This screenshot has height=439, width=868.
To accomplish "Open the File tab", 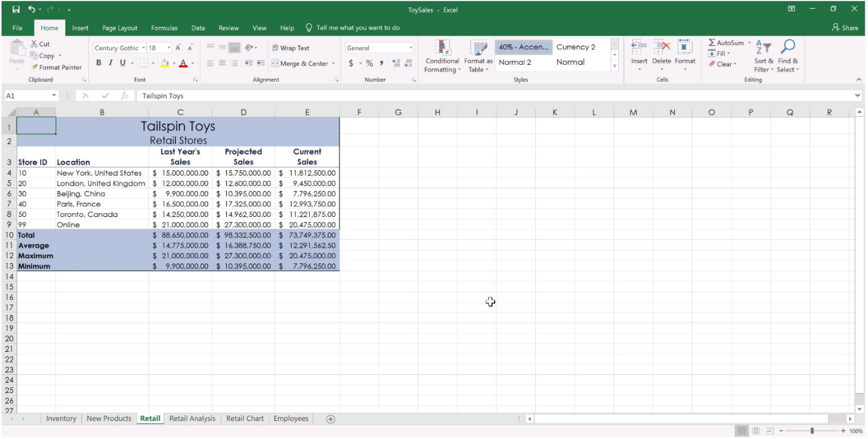I will coord(17,28).
